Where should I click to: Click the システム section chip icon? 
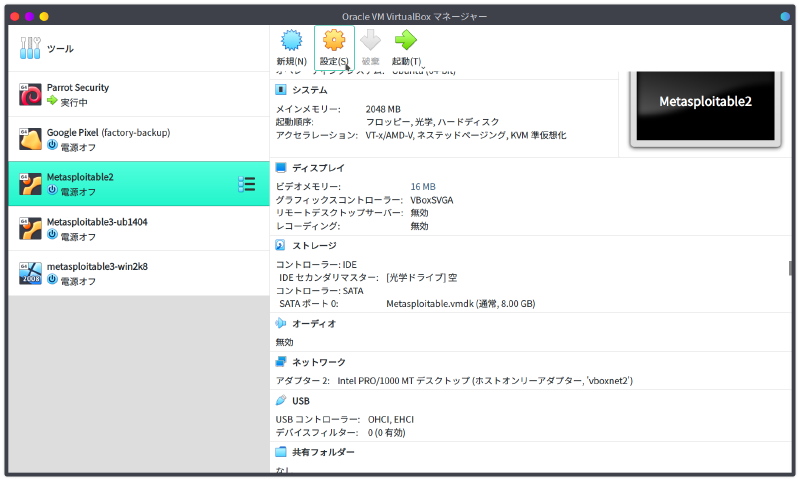[x=281, y=90]
